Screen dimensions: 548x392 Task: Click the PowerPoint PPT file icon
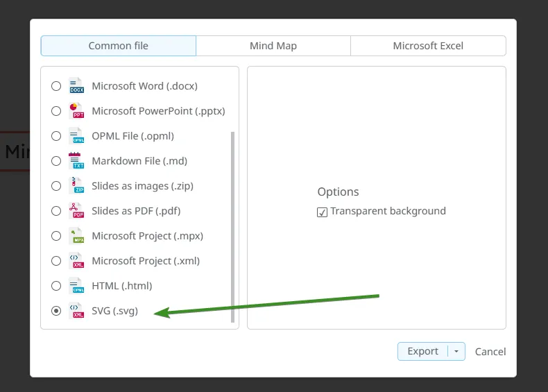point(76,111)
